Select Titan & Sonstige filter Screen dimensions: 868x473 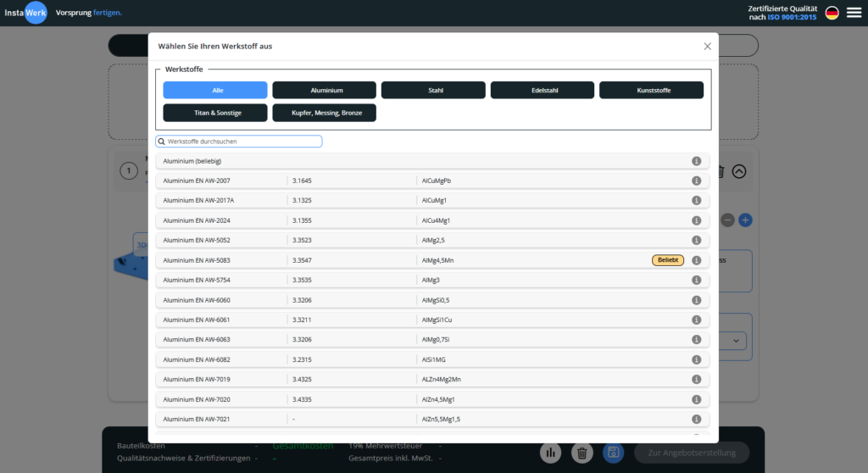[215, 113]
